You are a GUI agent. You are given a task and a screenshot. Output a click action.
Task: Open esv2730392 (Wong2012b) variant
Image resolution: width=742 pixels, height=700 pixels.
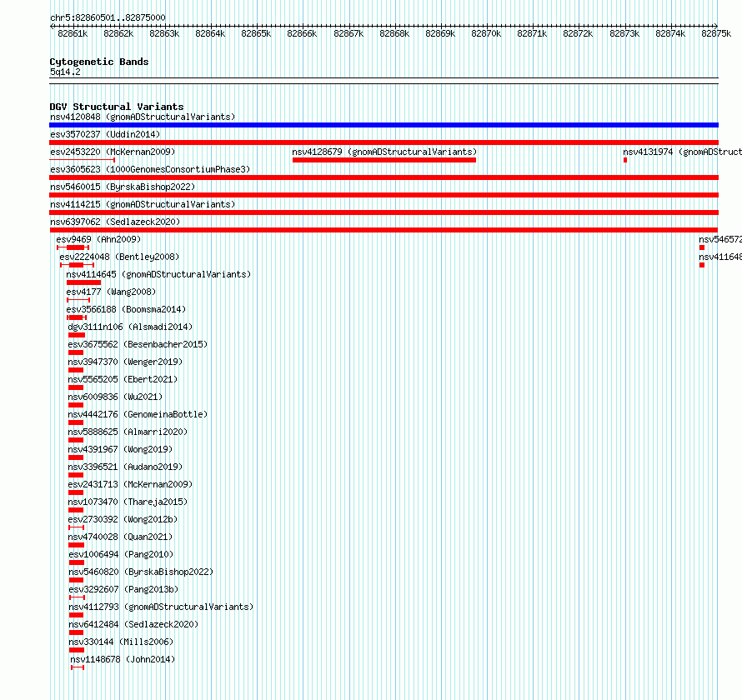coord(123,519)
